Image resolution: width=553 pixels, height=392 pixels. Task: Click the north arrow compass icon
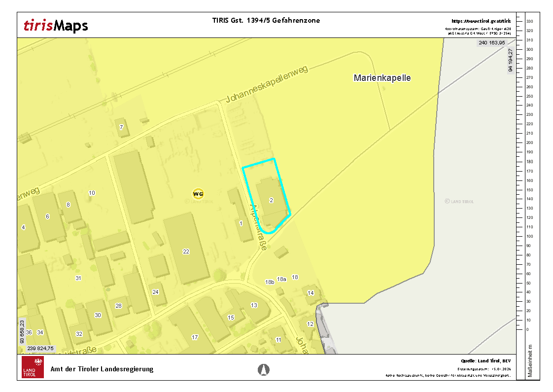(x=264, y=369)
